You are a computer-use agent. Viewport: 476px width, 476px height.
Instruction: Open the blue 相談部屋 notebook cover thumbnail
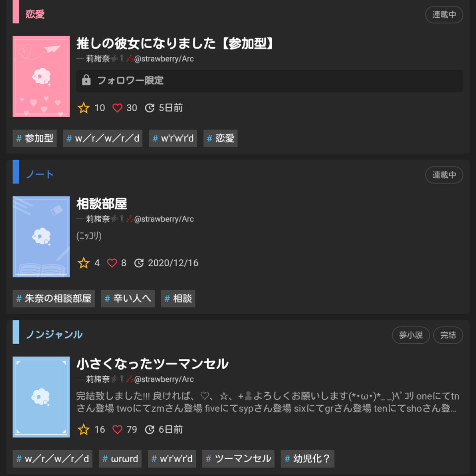pyautogui.click(x=41, y=237)
